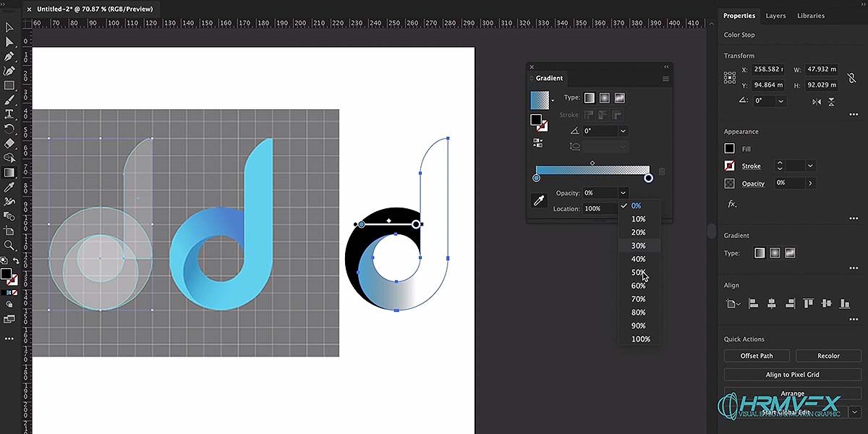The height and width of the screenshot is (434, 868).
Task: Choose Radial Gradient type in Gradient panel
Action: (x=605, y=98)
